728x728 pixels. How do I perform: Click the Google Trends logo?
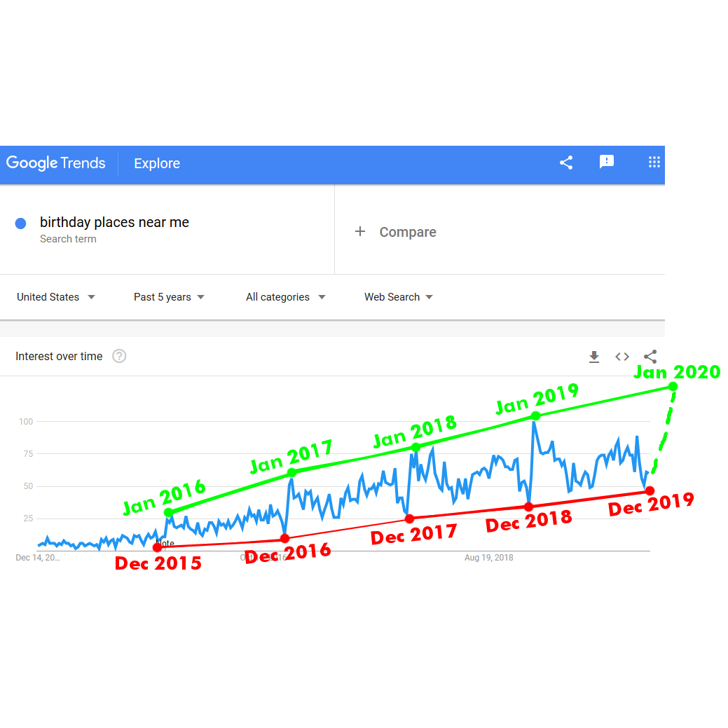pyautogui.click(x=56, y=163)
